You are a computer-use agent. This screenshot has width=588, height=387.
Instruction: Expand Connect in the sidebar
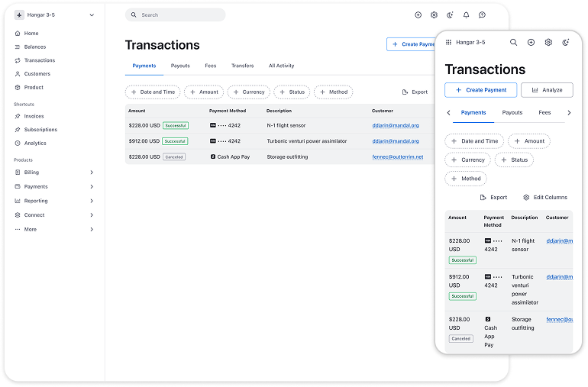pyautogui.click(x=54, y=215)
